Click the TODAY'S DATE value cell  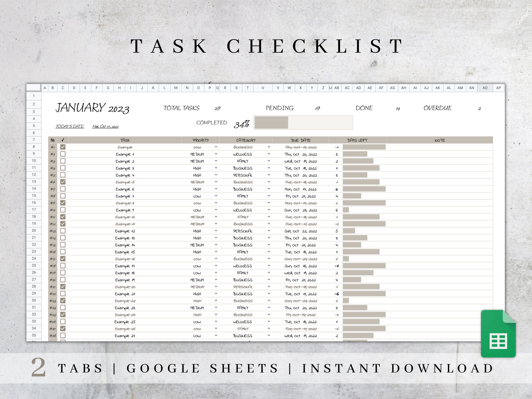tap(105, 126)
